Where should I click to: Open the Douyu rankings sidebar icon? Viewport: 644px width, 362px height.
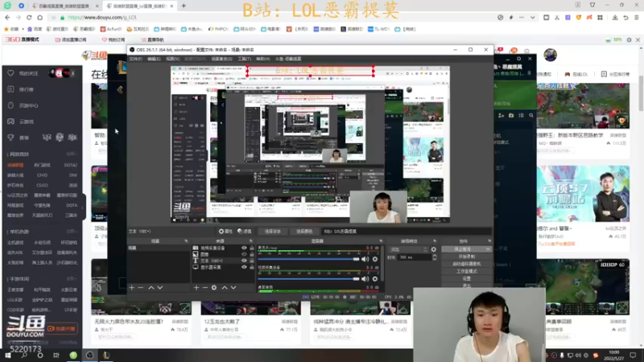[x=10, y=89]
